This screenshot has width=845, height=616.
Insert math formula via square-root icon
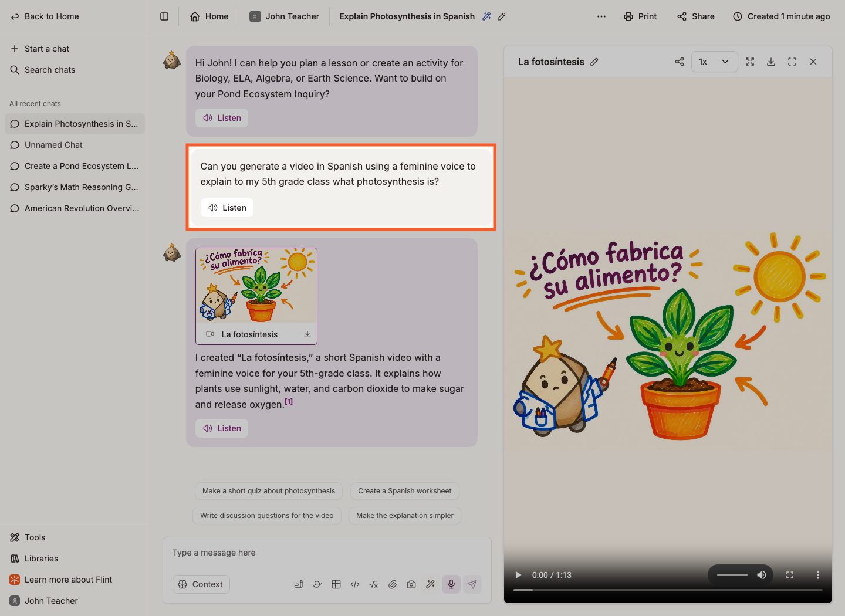(x=374, y=584)
